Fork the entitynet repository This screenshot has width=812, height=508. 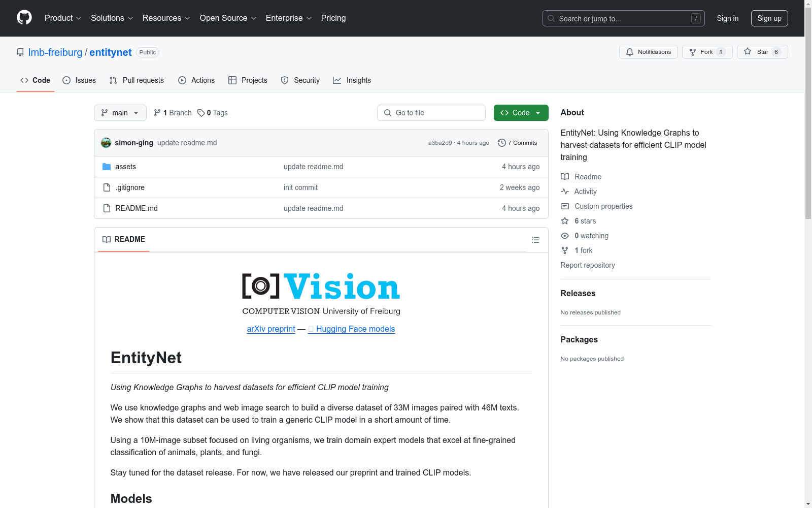(x=707, y=52)
